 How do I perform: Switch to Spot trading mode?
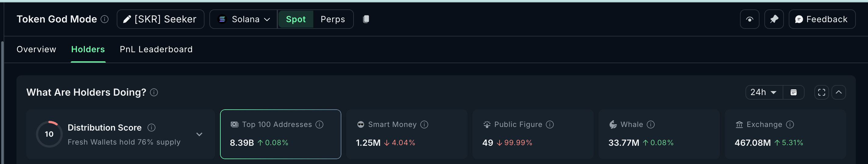[x=296, y=19]
